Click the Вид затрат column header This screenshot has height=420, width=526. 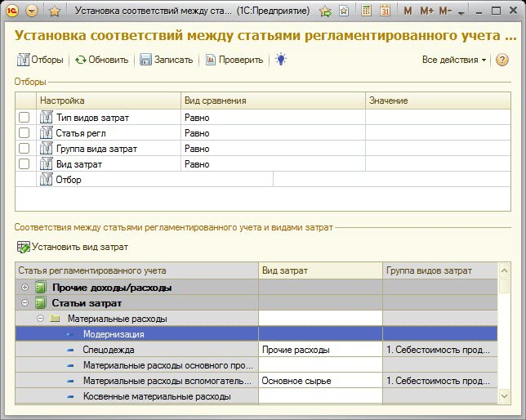(x=320, y=270)
